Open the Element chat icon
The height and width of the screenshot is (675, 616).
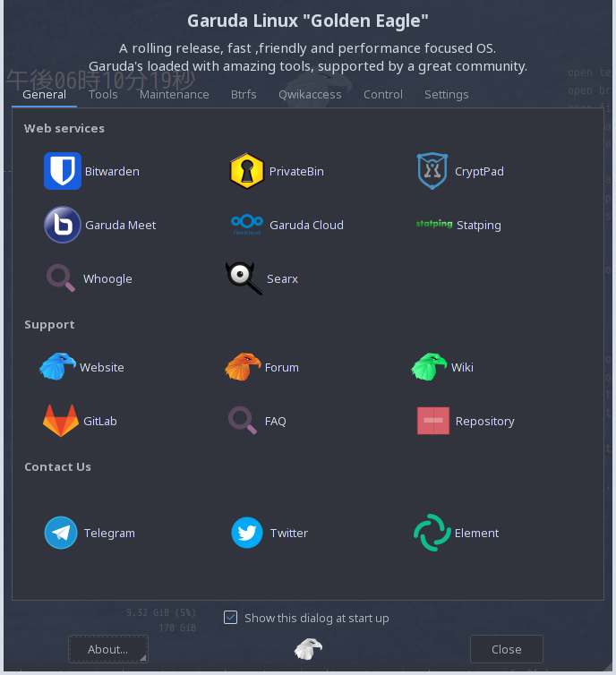pos(432,533)
